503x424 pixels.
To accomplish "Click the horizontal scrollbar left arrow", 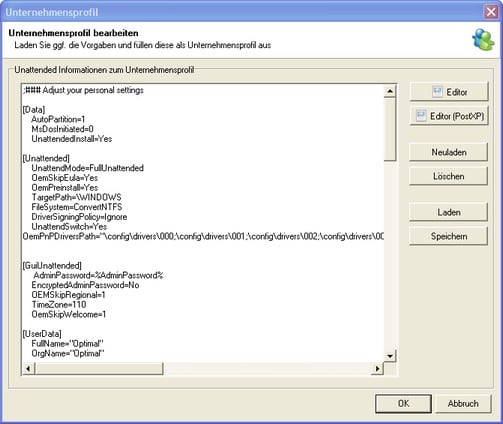I will click(x=29, y=368).
